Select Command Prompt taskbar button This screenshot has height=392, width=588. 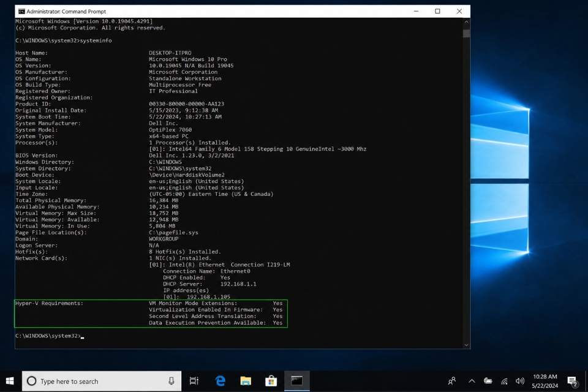pos(296,381)
